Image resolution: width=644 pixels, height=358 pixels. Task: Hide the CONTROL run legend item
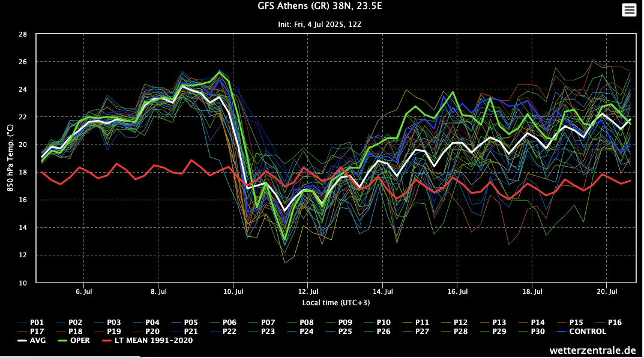point(587,332)
